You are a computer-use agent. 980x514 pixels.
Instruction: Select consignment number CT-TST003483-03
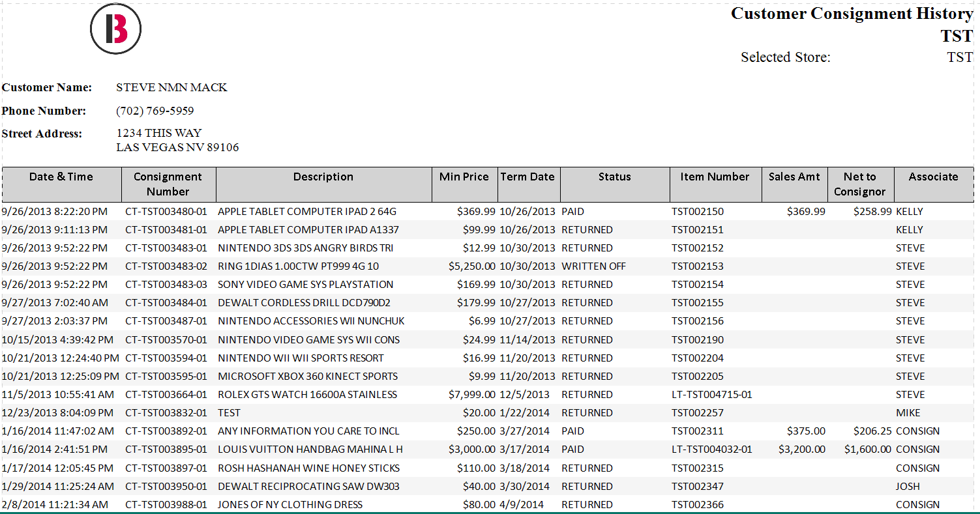pos(166,285)
